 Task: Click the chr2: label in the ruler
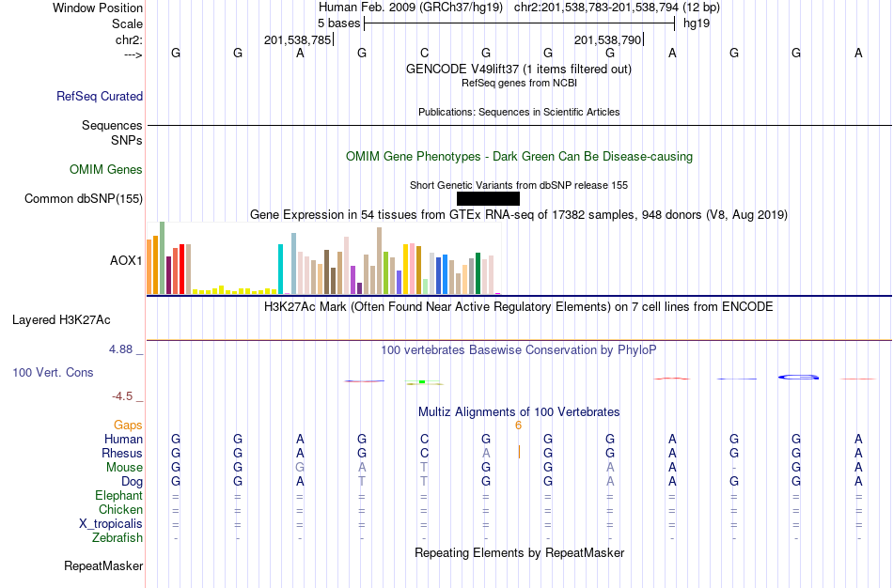[130, 39]
